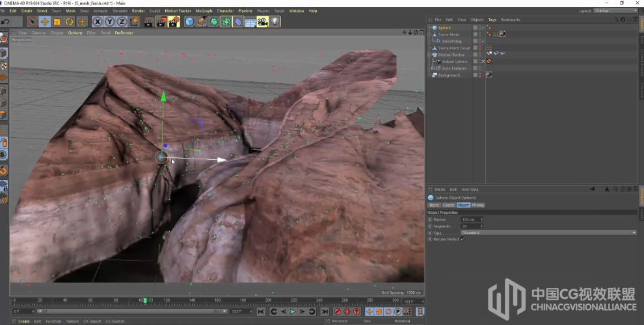Open viewport Options menu
This screenshot has height=325, width=644.
(x=75, y=33)
